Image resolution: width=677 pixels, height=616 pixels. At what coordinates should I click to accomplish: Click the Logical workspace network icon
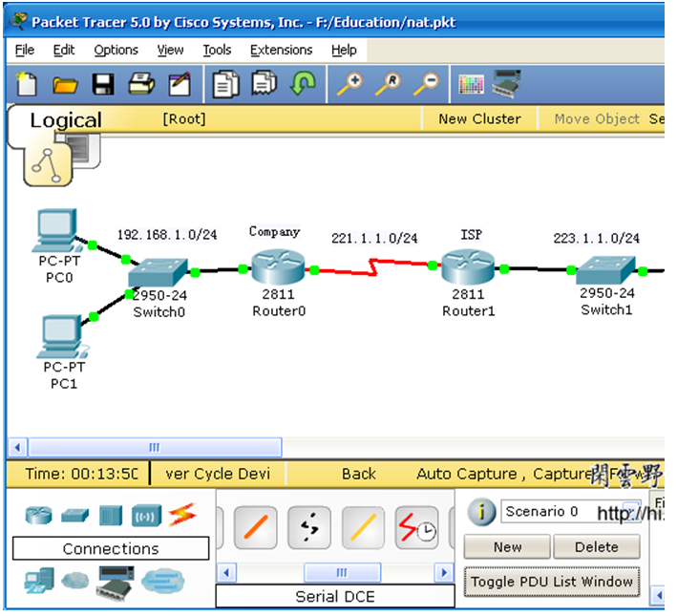point(48,165)
